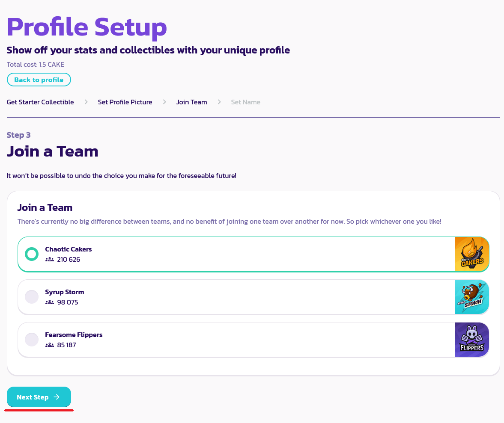Select the Syrup Storm radio button
504x423 pixels.
point(32,297)
